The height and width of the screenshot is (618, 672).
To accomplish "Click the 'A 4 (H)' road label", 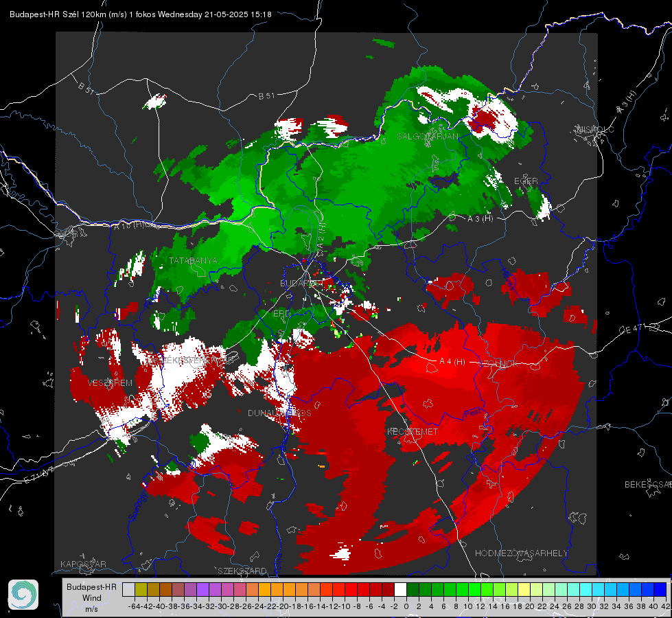I will pos(452,362).
